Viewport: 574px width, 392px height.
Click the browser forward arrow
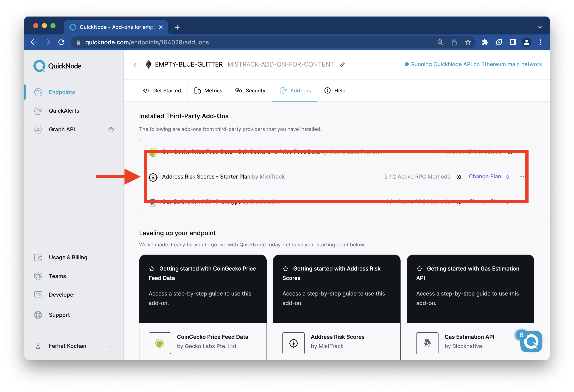[x=47, y=42]
